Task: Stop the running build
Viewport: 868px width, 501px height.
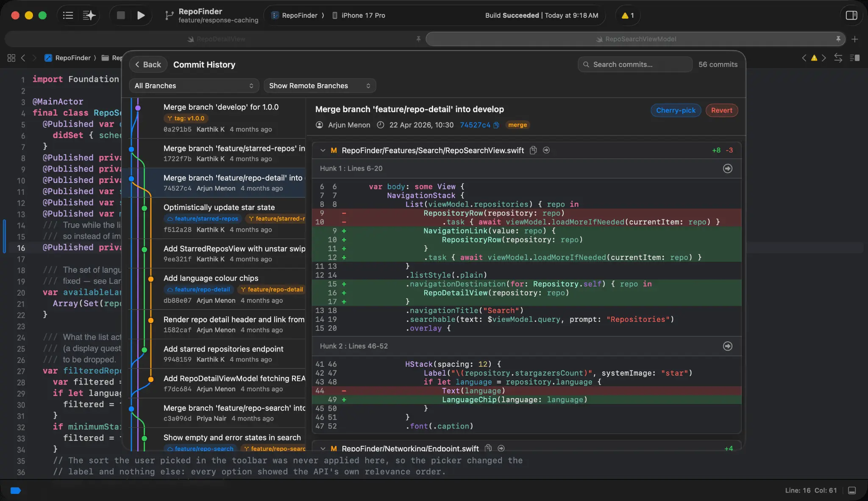Action: (121, 15)
